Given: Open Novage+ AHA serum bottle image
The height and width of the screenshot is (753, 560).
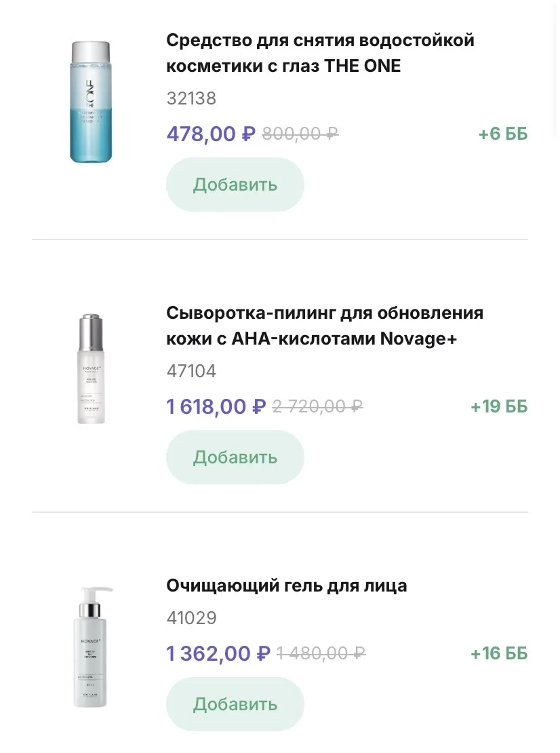Looking at the screenshot, I should tap(90, 368).
